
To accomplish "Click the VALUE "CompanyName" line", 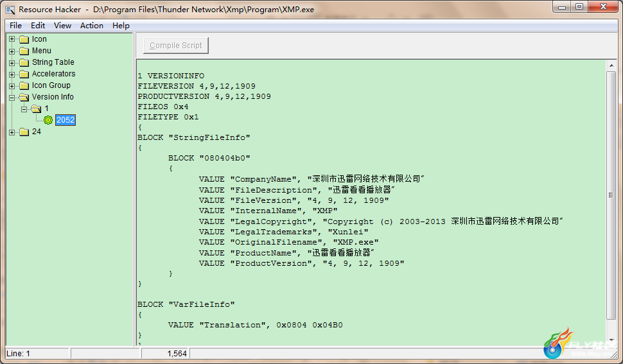I will tap(311, 179).
